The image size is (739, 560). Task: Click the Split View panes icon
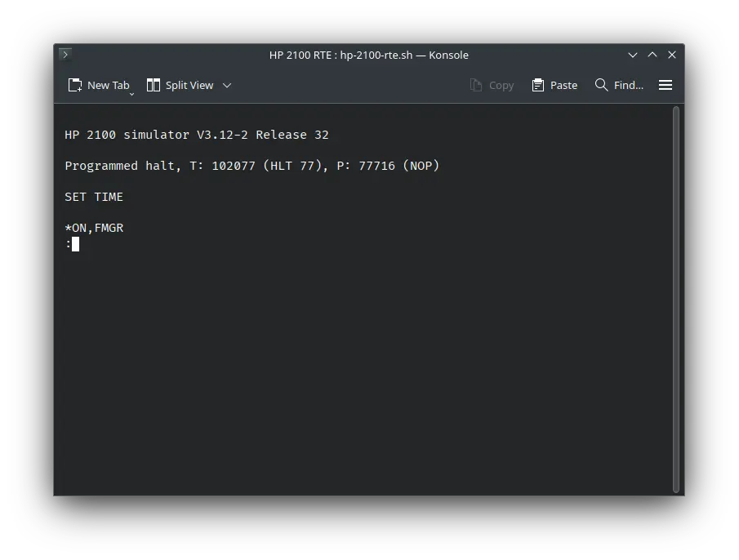[153, 85]
